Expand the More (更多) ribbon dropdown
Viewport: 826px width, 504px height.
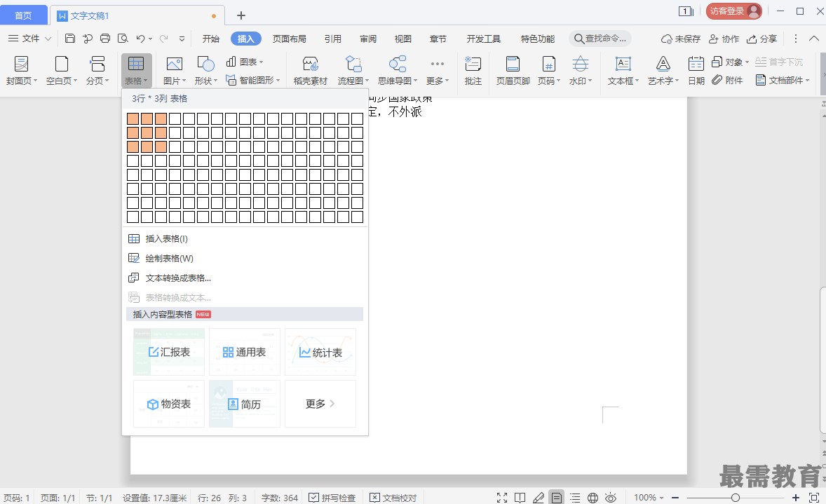point(438,70)
